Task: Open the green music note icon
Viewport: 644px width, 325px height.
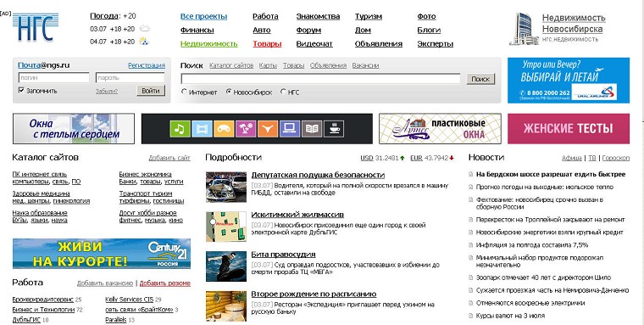Action: pos(180,129)
